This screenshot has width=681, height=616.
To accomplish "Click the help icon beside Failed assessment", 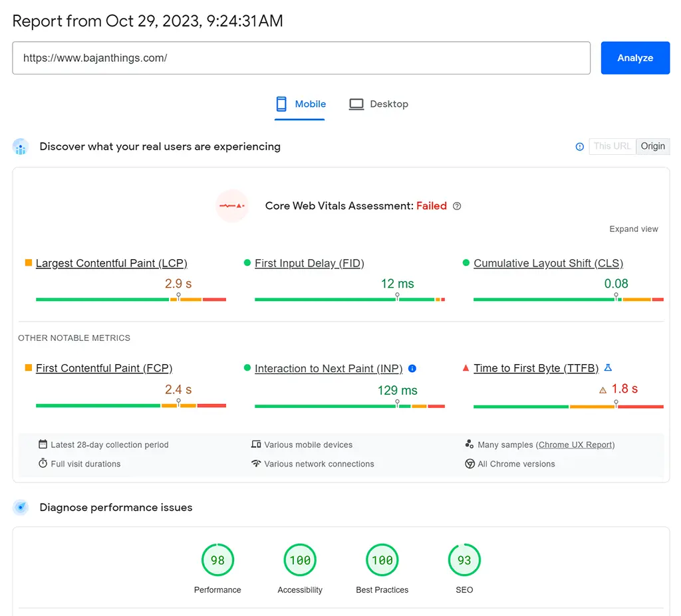I will pyautogui.click(x=457, y=206).
